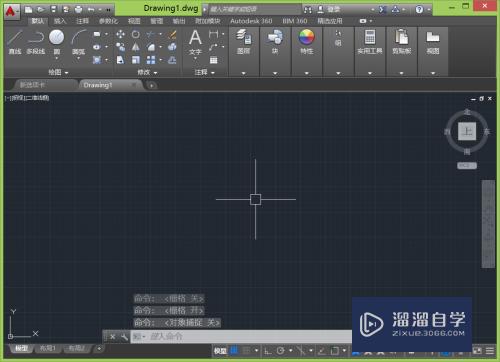This screenshot has width=500, height=362.
Task: Click the Table icon in Annotation panel
Action: 214,60
